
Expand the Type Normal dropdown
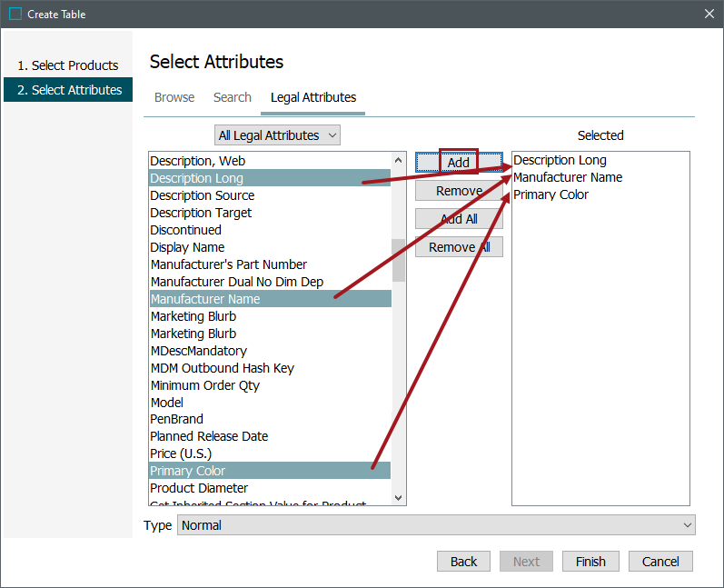click(x=436, y=525)
